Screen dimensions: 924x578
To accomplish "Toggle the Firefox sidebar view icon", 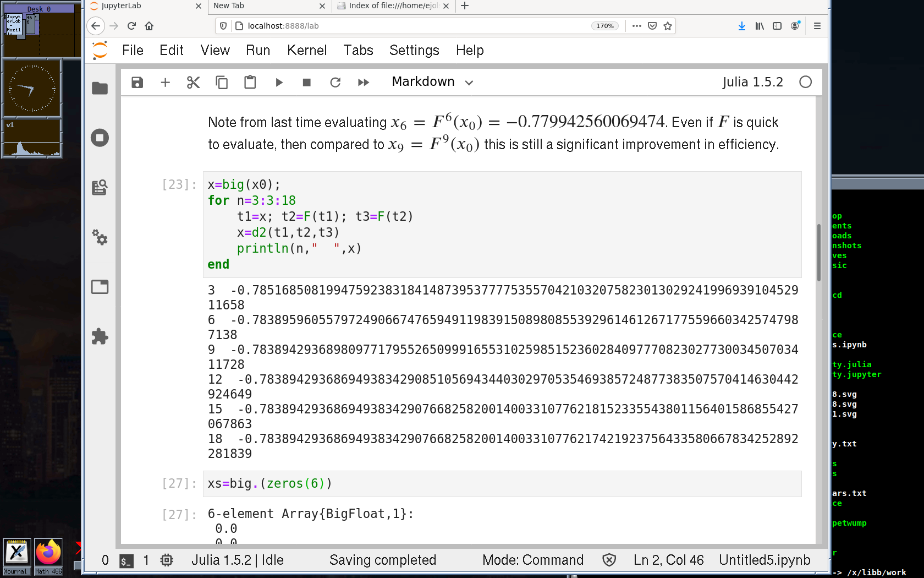I will [777, 26].
